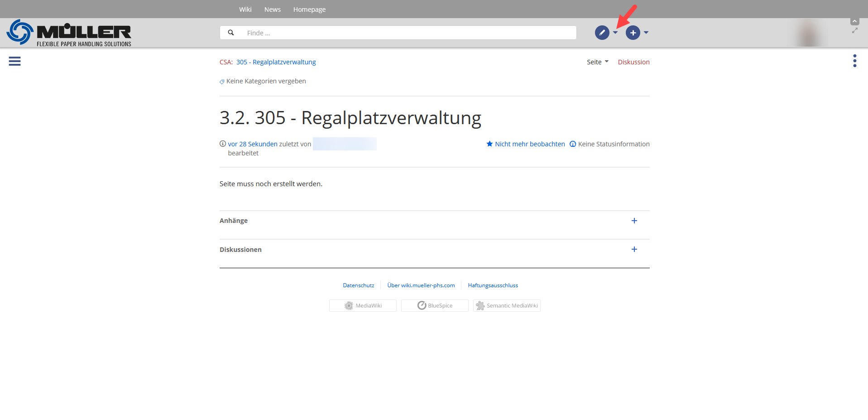This screenshot has height=420, width=868.
Task: Expand the Anhänge section
Action: tap(634, 221)
